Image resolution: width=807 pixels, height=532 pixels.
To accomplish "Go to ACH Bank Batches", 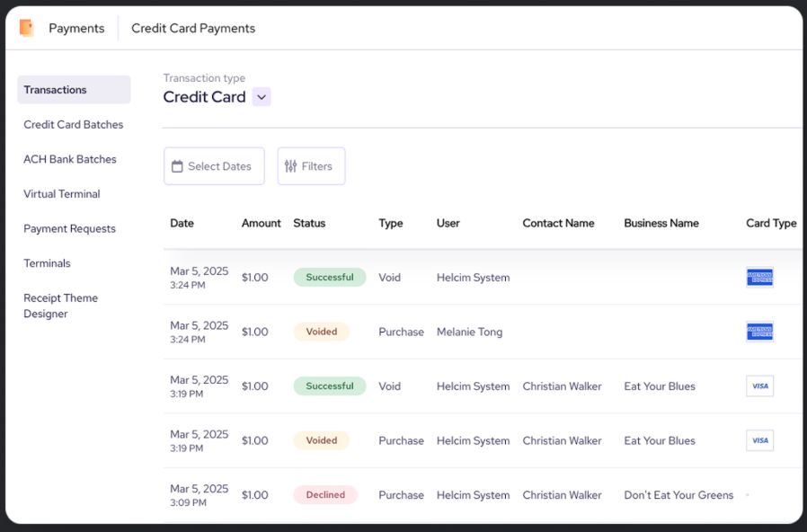I will tap(70, 159).
